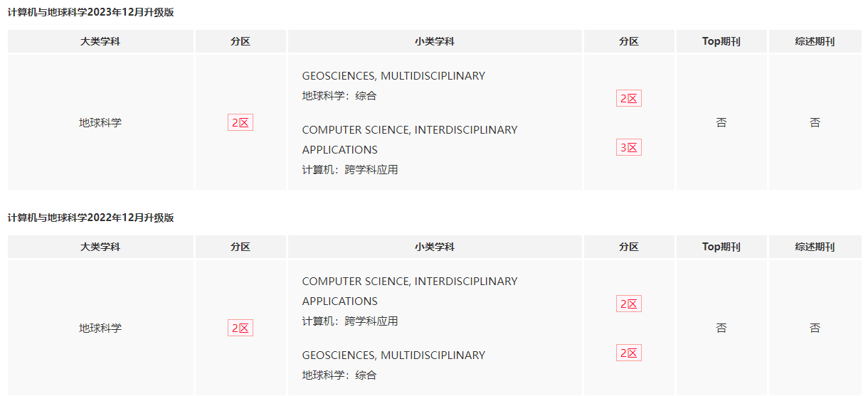Select 小类学科 header in 2023 table
This screenshot has height=396, width=868.
(x=435, y=41)
